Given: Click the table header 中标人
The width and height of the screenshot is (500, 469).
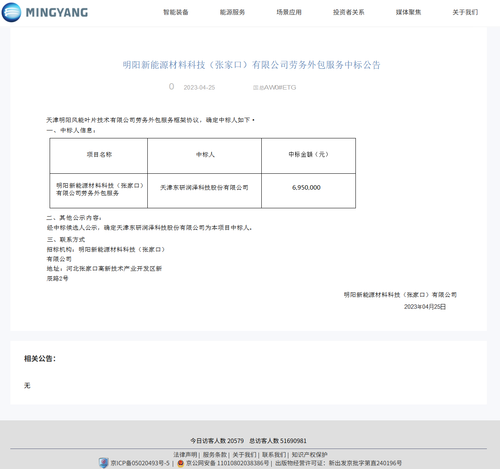Looking at the screenshot, I should pyautogui.click(x=205, y=154).
